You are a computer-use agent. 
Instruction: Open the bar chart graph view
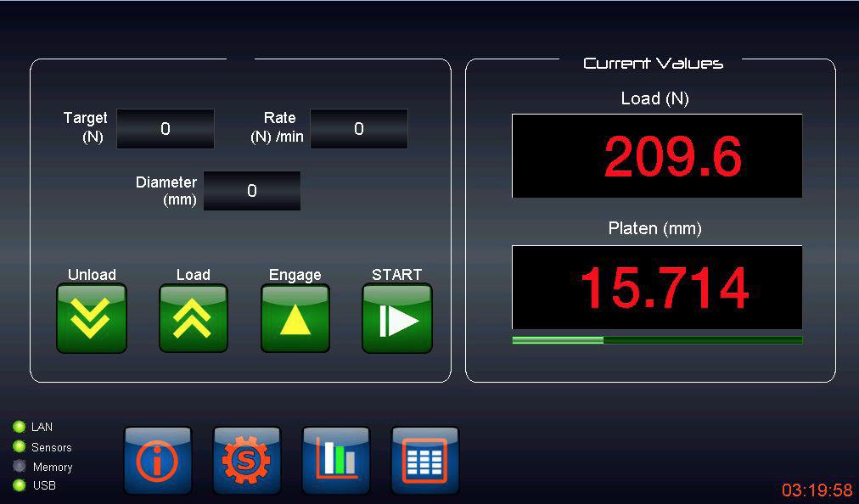pos(336,461)
